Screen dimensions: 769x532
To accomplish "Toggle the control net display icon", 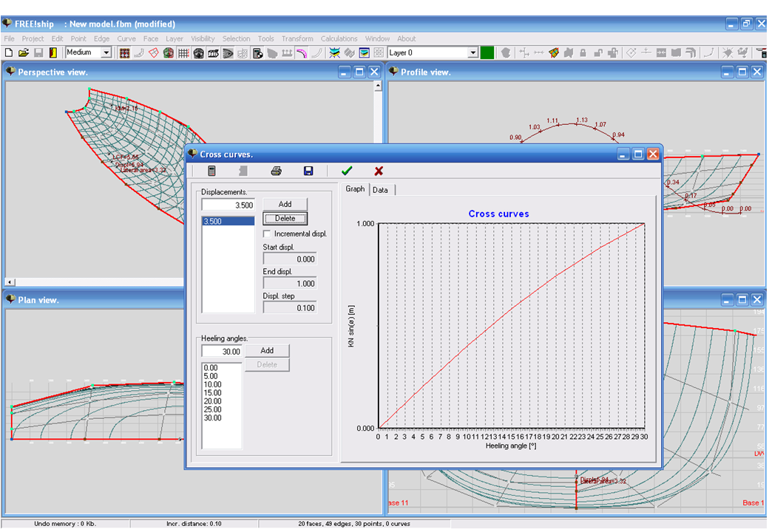I will (x=124, y=53).
